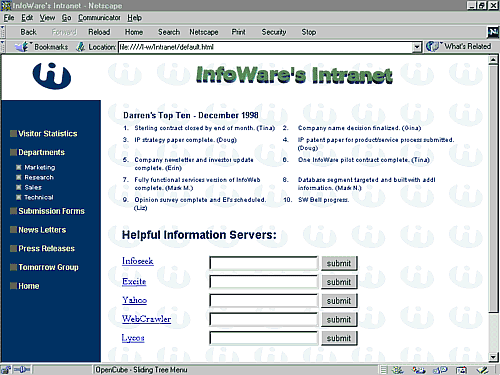This screenshot has width=500, height=375.
Task: Follow the Lycos link
Action: (x=133, y=338)
